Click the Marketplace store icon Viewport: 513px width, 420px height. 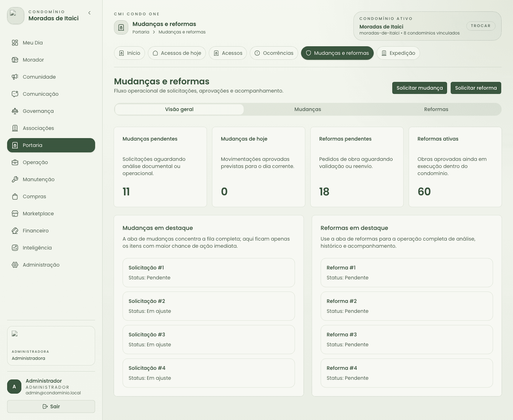[x=15, y=214]
